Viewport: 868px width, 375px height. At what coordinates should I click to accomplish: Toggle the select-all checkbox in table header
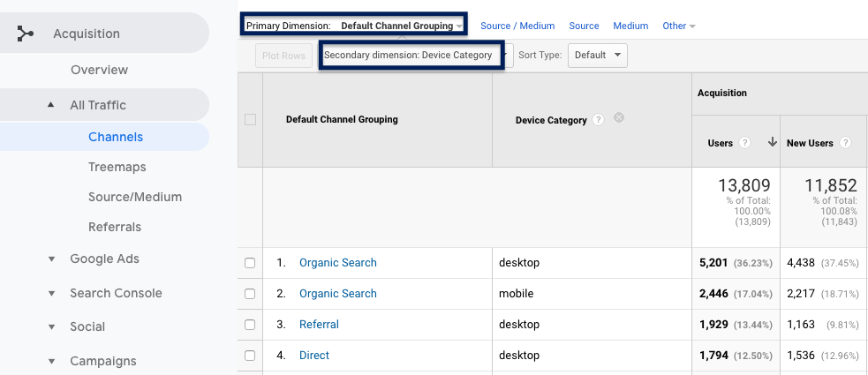(250, 120)
